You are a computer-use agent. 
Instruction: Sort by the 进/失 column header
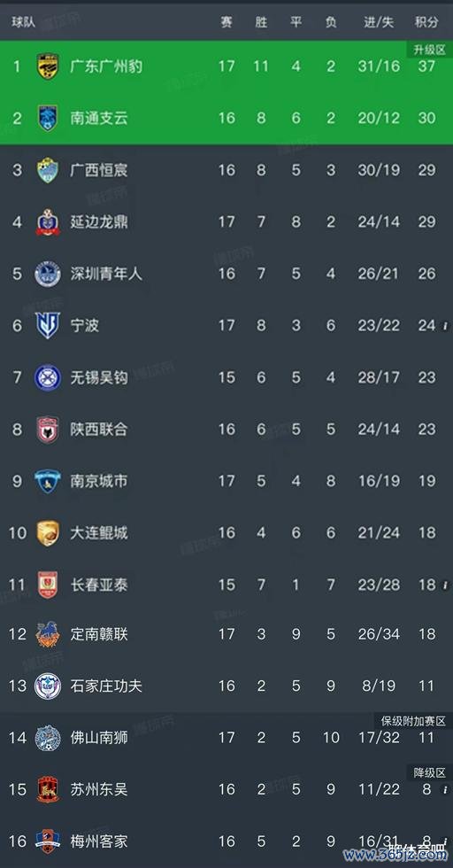click(x=379, y=22)
